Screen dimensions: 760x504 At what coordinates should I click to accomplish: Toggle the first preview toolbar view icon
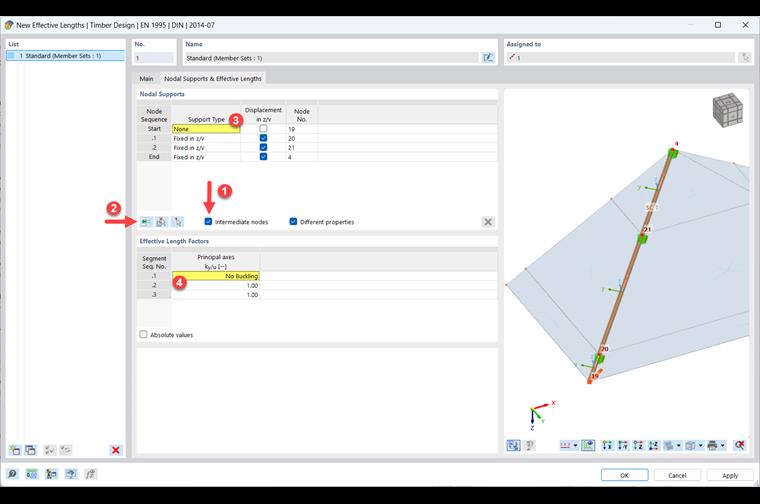tap(513, 445)
